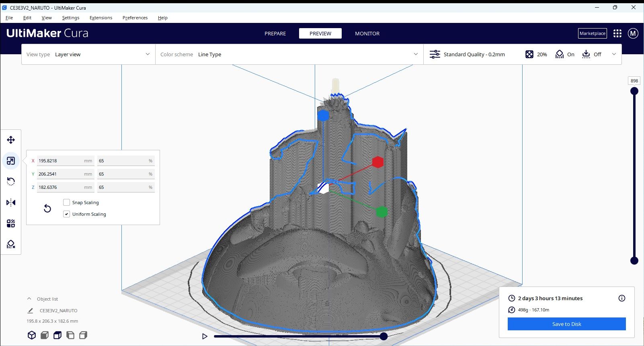Click the adhesion icon showing Off
Screen dimensions: 644x346
[x=586, y=54]
